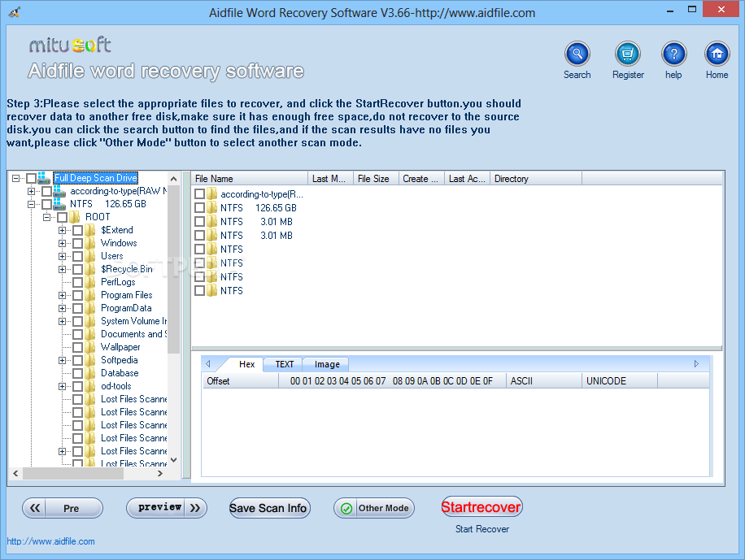Click the app icon in title bar

[15, 12]
